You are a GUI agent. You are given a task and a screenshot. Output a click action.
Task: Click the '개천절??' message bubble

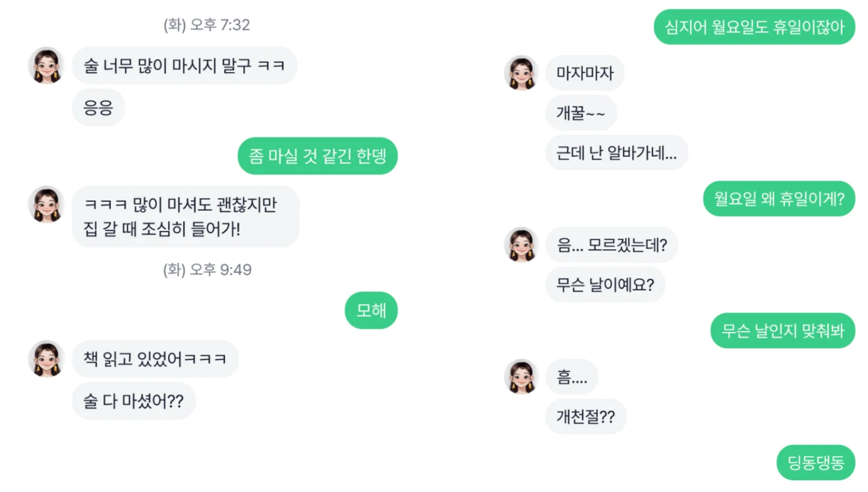[585, 417]
